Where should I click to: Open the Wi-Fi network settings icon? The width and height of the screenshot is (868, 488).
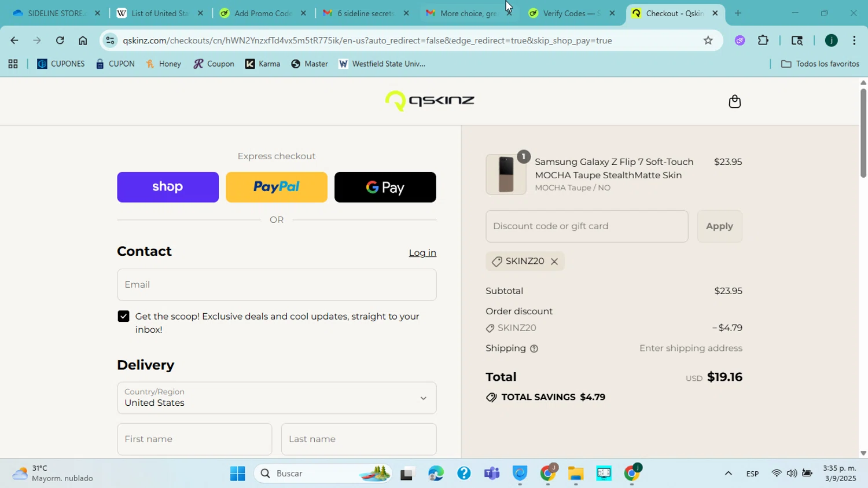point(777,474)
